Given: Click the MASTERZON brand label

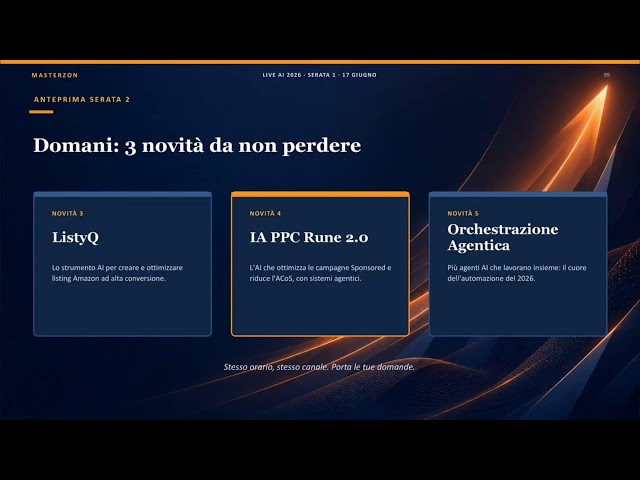Looking at the screenshot, I should (55, 75).
